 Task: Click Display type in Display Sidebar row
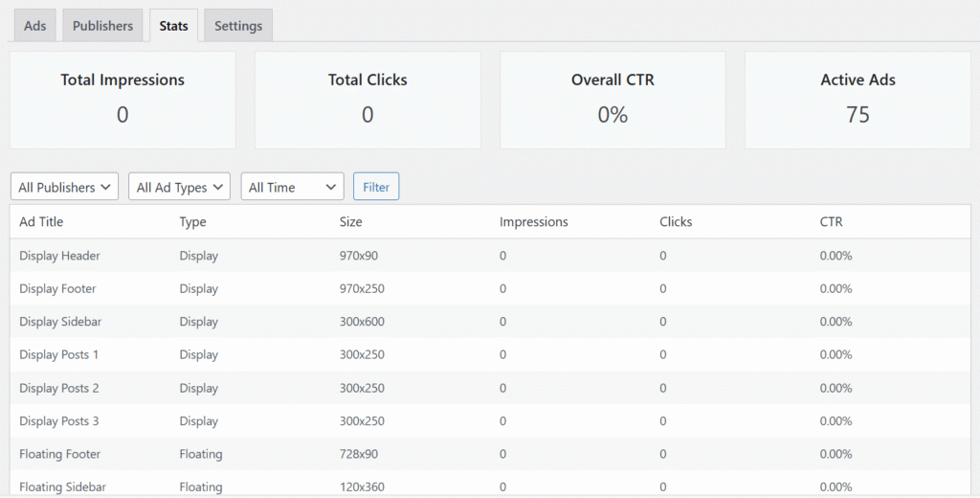click(199, 322)
